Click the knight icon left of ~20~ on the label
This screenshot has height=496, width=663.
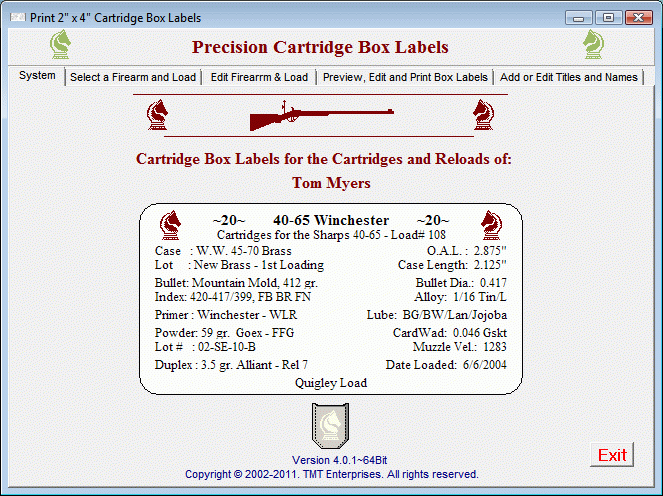click(x=170, y=225)
